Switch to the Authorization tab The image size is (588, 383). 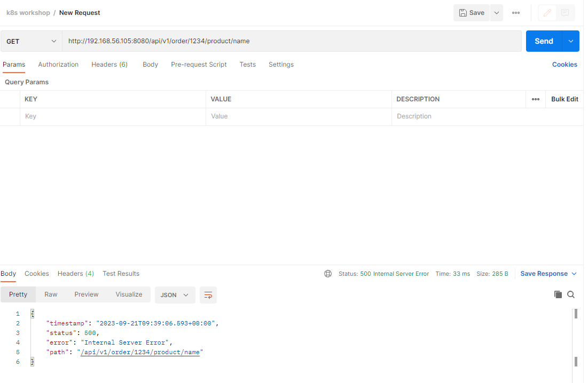58,65
